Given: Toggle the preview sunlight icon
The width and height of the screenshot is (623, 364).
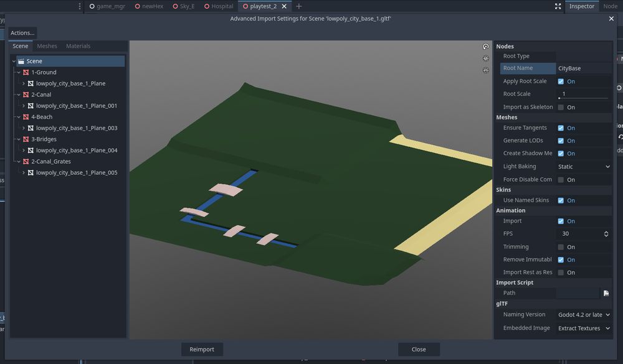Looking at the screenshot, I should [x=485, y=58].
